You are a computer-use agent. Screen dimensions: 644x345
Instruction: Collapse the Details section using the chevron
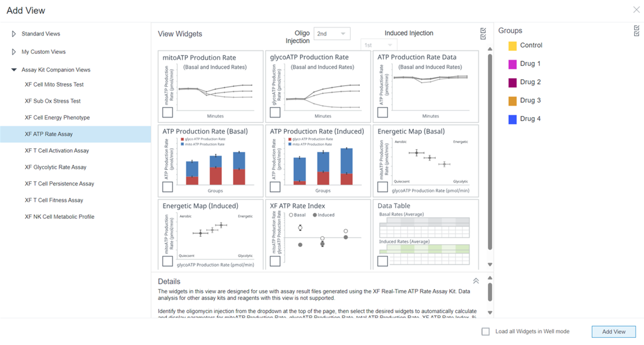476,280
